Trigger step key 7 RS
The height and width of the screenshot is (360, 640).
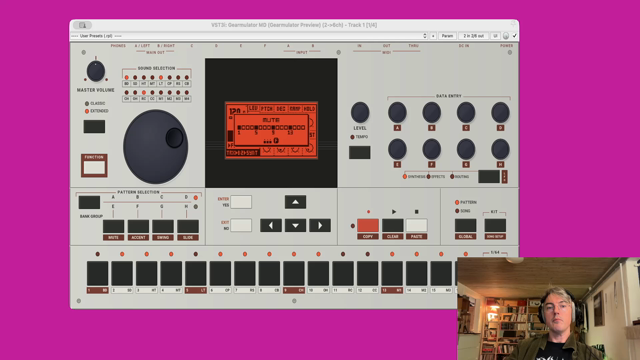(x=244, y=273)
